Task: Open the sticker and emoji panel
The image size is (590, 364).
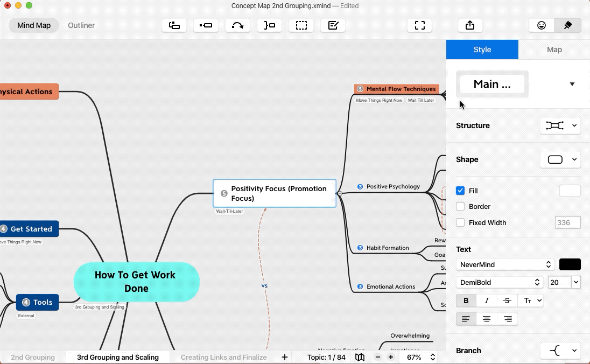Action: pyautogui.click(x=541, y=25)
